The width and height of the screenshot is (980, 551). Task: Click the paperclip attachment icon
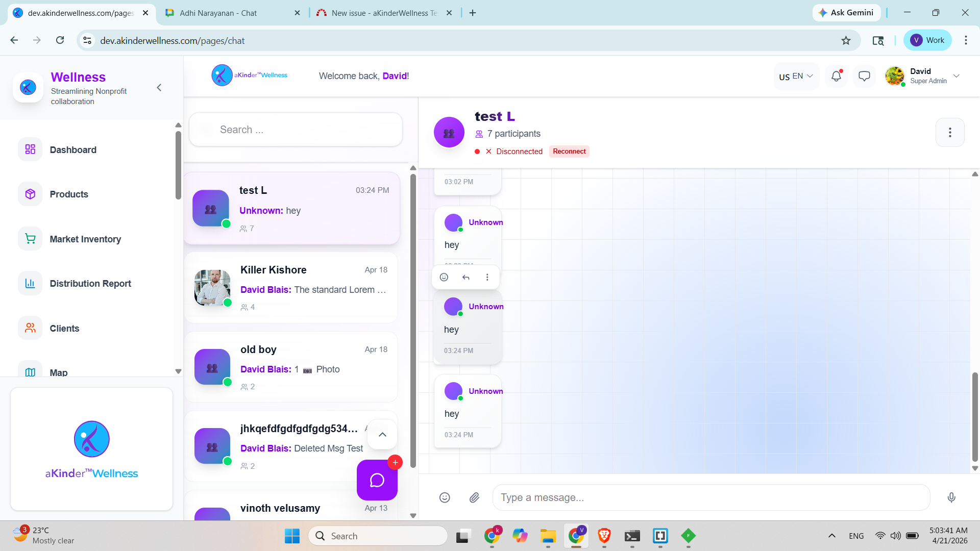click(x=474, y=497)
